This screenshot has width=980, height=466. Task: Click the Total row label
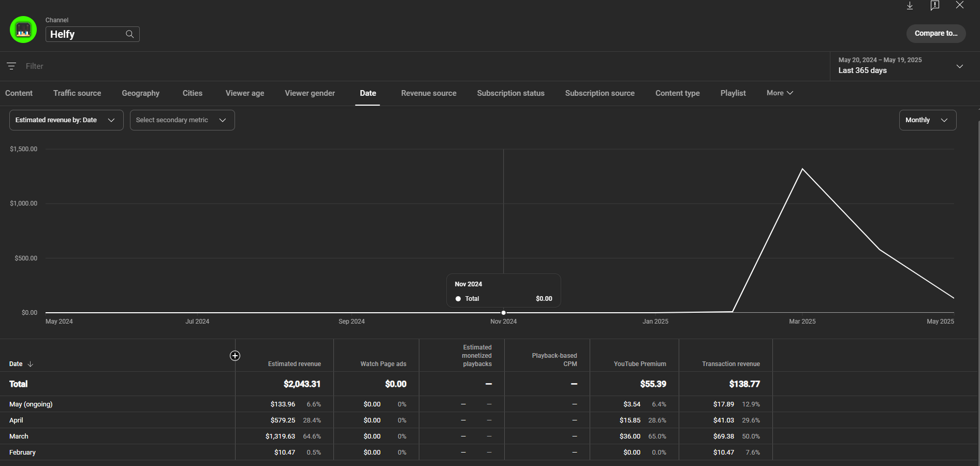click(19, 384)
